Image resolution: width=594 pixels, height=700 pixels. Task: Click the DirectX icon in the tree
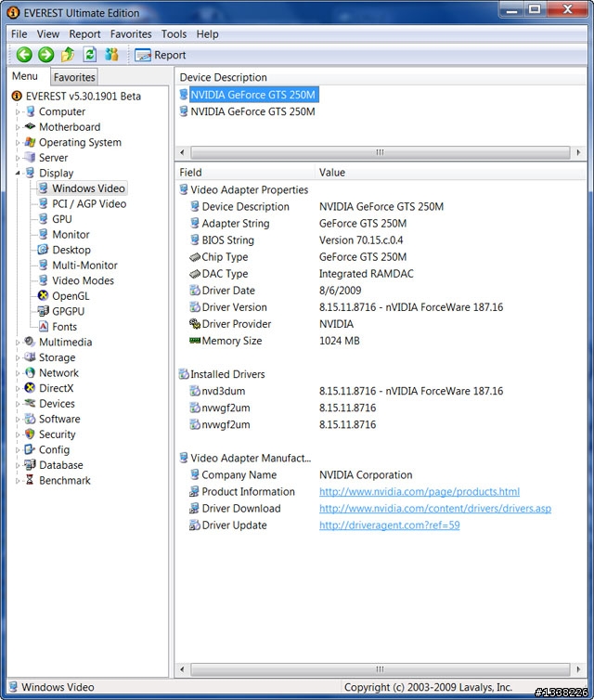coord(30,388)
